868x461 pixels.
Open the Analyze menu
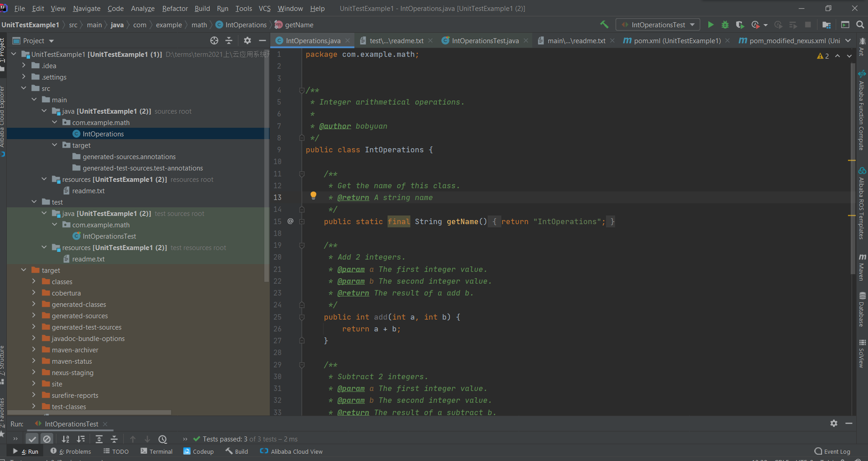coord(142,9)
